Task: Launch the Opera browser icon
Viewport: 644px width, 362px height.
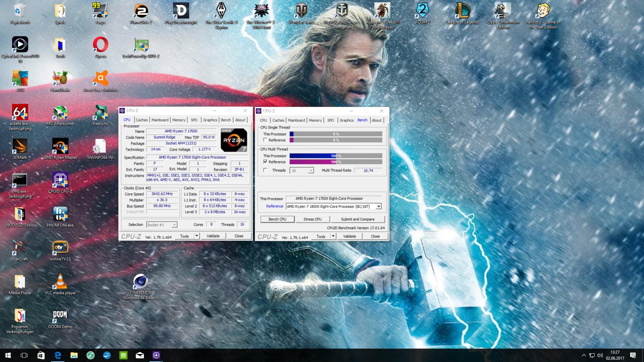Action: point(100,48)
